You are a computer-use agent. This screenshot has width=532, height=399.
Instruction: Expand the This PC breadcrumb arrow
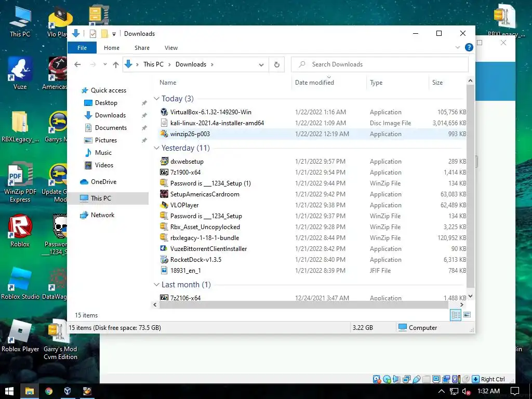click(x=169, y=64)
